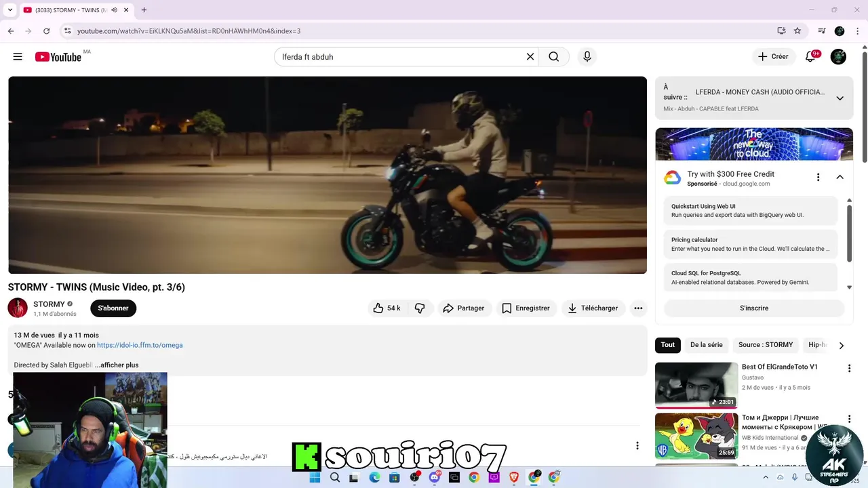
Task: Open the Chrome profile avatar
Action: 840,31
